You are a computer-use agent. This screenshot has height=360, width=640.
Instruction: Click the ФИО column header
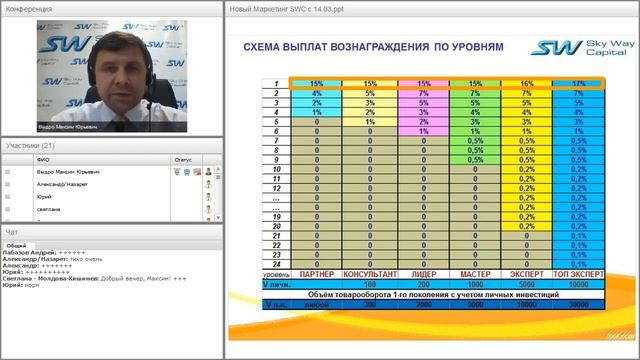[x=102, y=160]
